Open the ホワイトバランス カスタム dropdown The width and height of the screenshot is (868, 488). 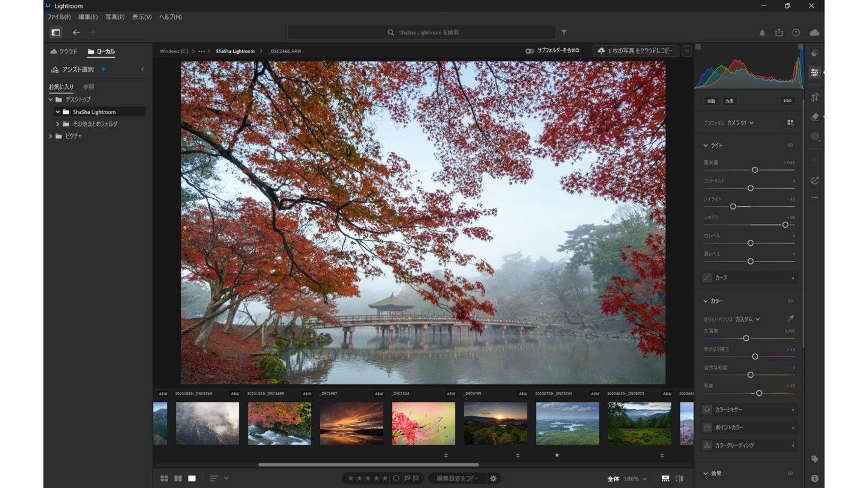(x=747, y=319)
